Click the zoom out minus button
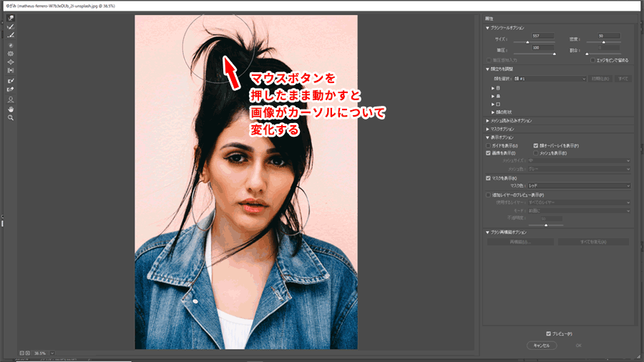 click(x=22, y=353)
